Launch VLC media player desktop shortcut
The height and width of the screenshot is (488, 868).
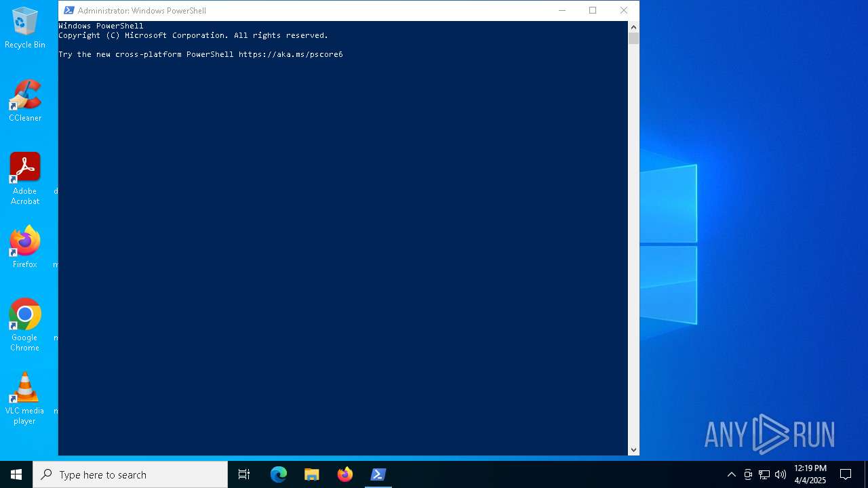tap(25, 399)
